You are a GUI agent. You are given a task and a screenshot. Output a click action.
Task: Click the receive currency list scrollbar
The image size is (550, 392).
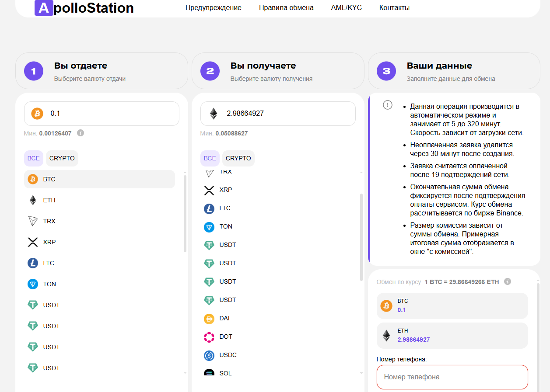(x=361, y=237)
